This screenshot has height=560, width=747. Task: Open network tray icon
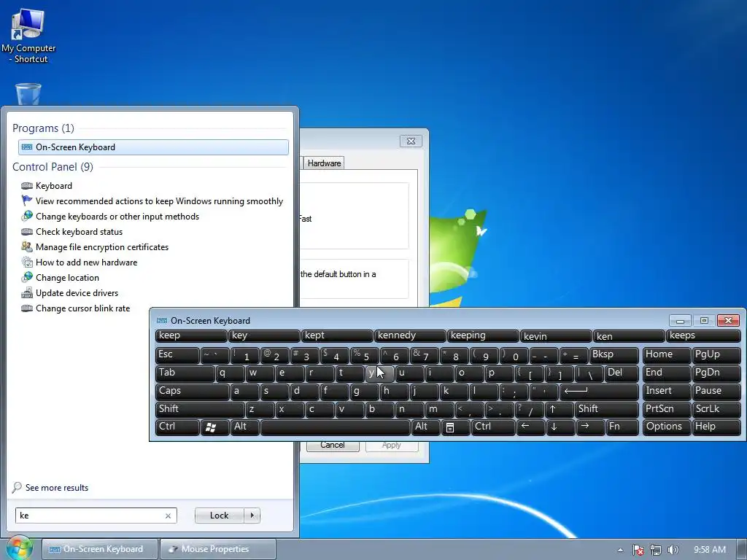point(656,550)
